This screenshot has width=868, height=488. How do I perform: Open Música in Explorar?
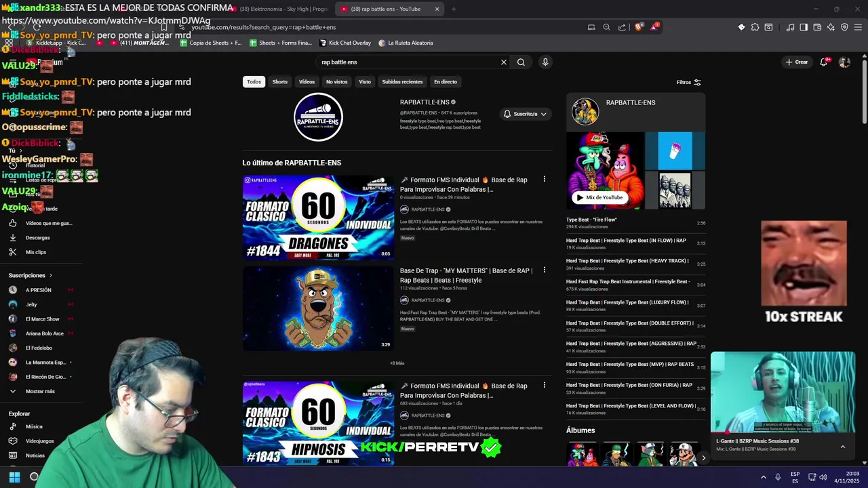[x=33, y=426]
